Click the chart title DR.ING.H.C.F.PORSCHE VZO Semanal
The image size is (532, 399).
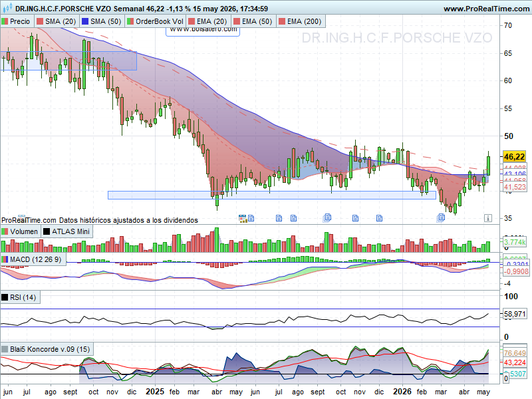(x=80, y=9)
